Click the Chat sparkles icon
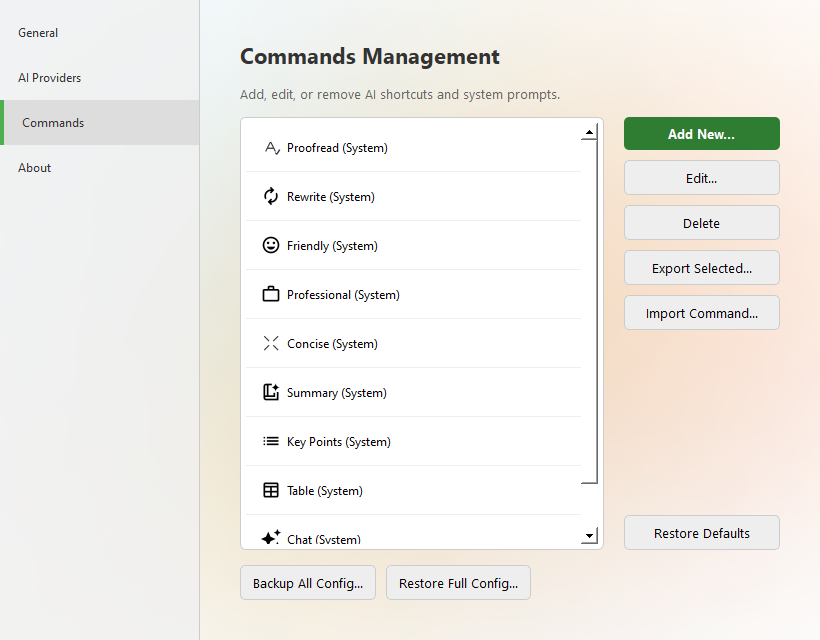The height and width of the screenshot is (640, 820). [271, 537]
